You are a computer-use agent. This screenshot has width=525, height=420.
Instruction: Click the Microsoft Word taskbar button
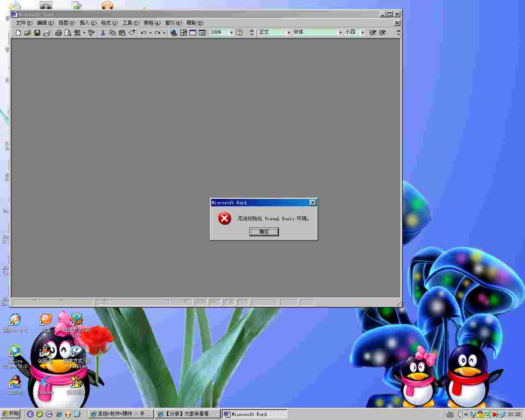click(254, 414)
